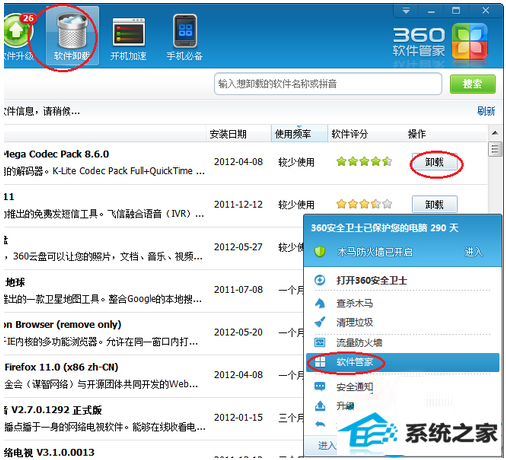Focus the uninstall software name search field
The height and width of the screenshot is (460, 506).
[328, 84]
